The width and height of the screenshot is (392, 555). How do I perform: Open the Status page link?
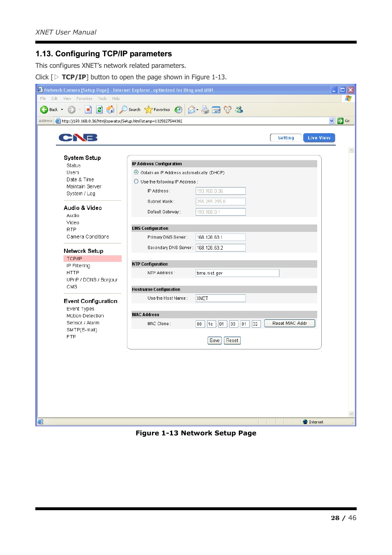pyautogui.click(x=74, y=166)
